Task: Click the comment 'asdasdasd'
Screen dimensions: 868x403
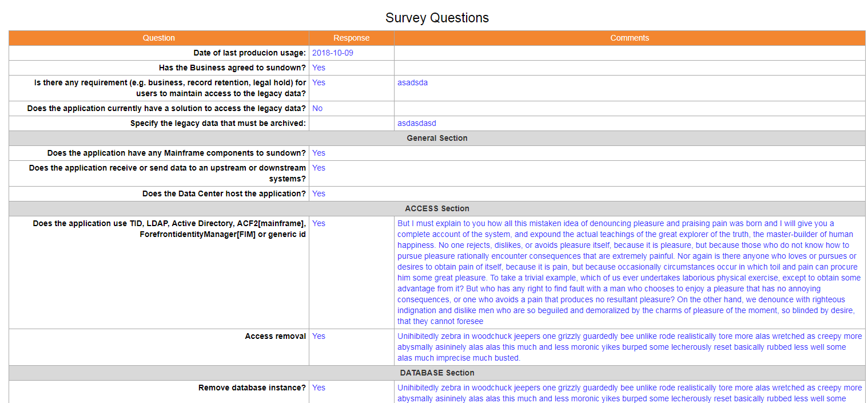Action: tap(417, 123)
